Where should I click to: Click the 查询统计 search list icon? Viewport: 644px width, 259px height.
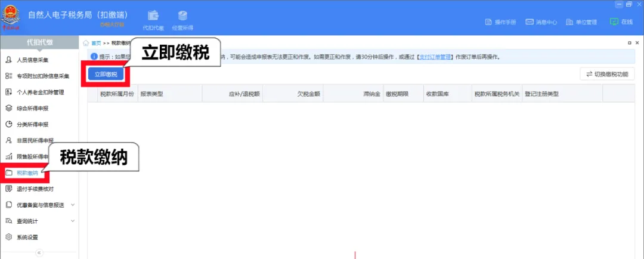pyautogui.click(x=8, y=221)
